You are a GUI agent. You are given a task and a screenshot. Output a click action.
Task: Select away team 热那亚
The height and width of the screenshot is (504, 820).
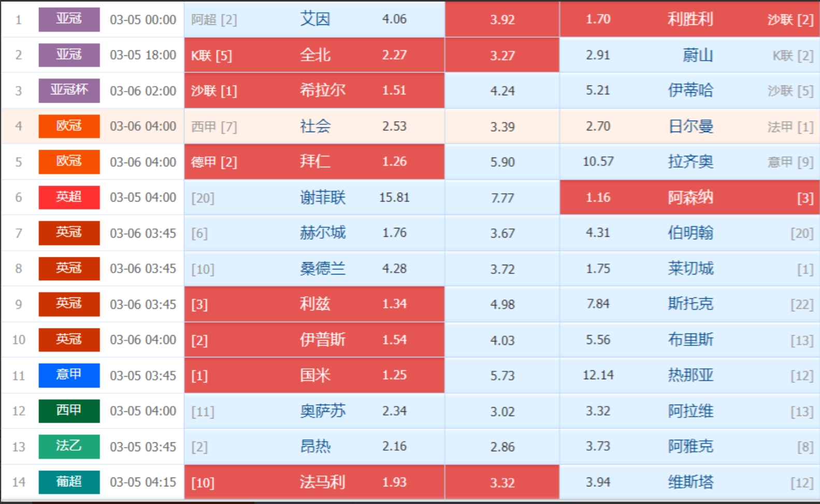click(690, 375)
